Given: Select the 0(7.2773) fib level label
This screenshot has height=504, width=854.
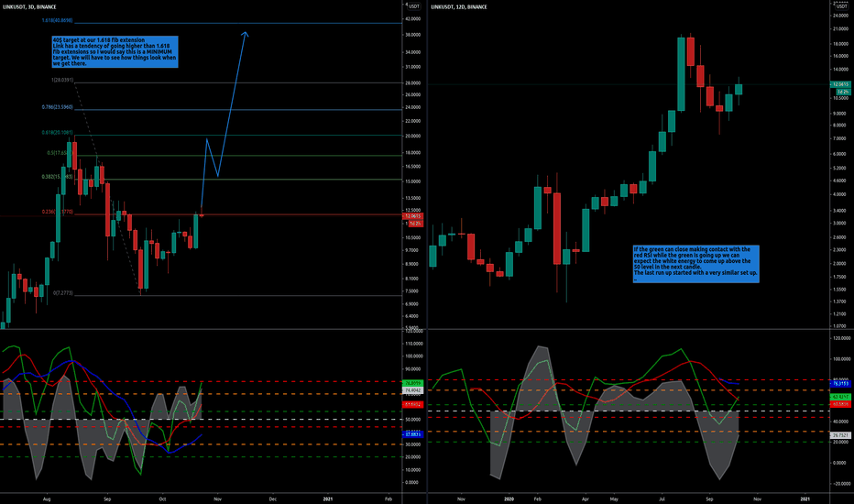Looking at the screenshot, I should [62, 293].
